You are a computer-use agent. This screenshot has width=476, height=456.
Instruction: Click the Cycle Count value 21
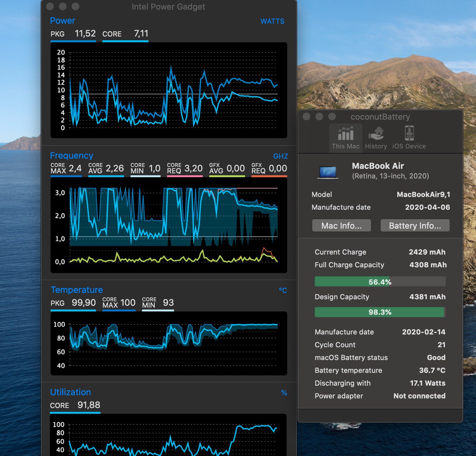(441, 345)
